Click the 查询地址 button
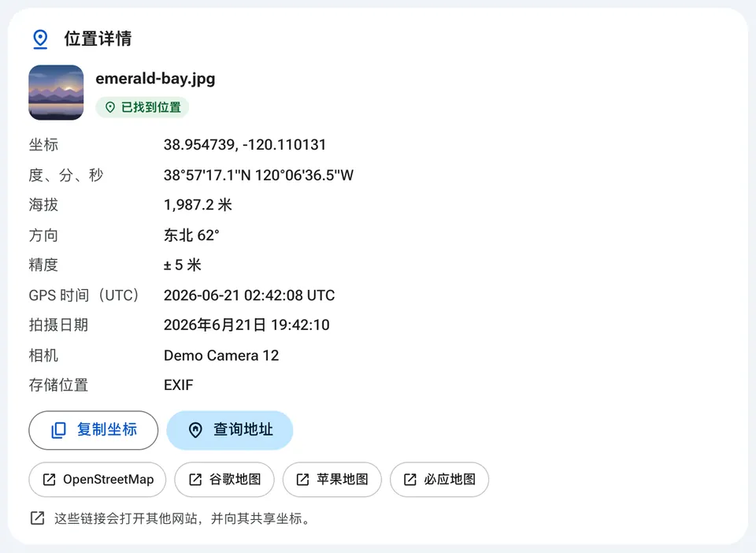Viewport: 756px width, 553px height. 229,430
